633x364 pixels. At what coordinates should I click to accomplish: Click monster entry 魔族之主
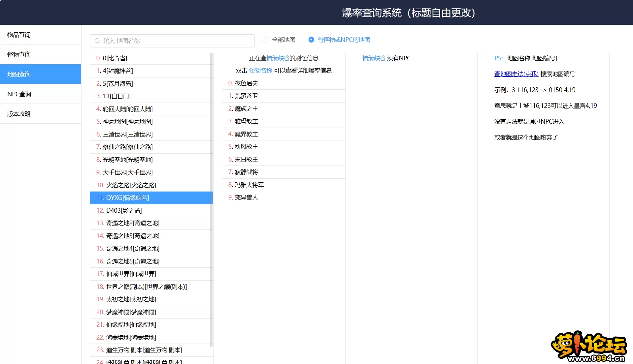[x=283, y=109]
